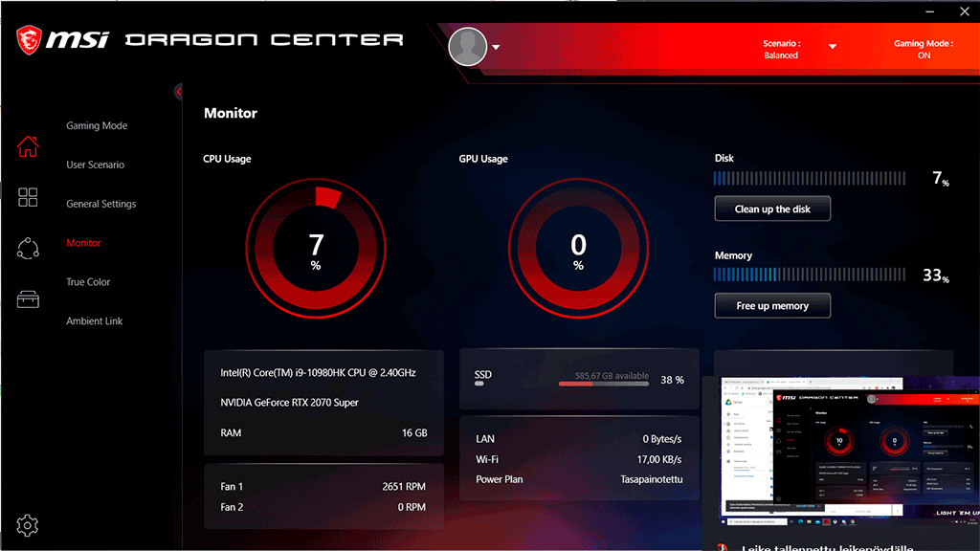
Task: Open the Scenario dropdown arrow
Action: pos(832,47)
